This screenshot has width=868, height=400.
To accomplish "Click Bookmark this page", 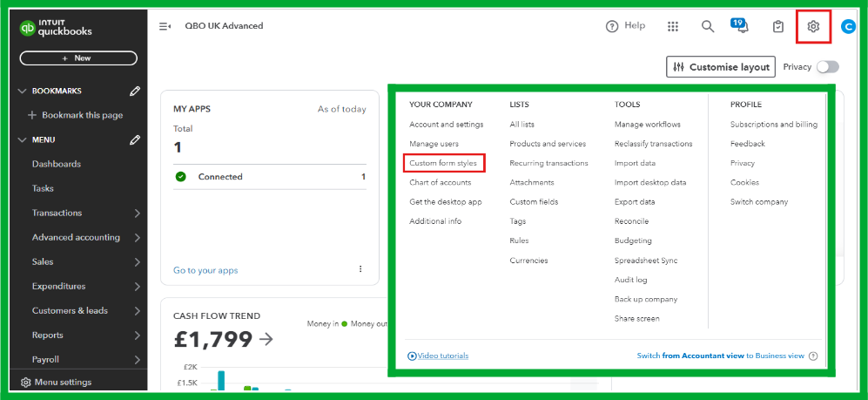I will click(75, 115).
